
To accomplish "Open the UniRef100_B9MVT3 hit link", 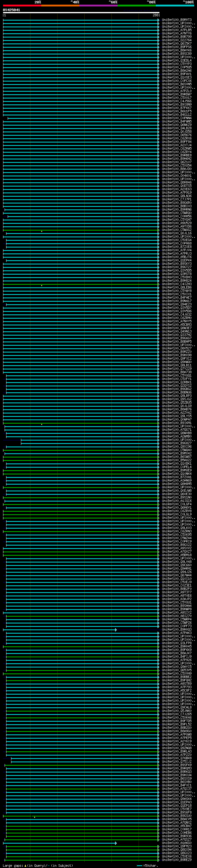I will coord(176,20).
